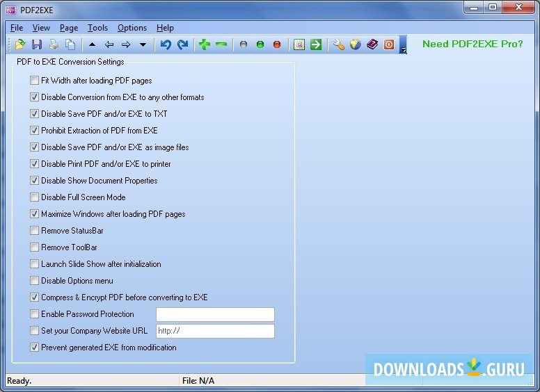Open the Page menu
This screenshot has height=392, width=540.
(x=69, y=28)
